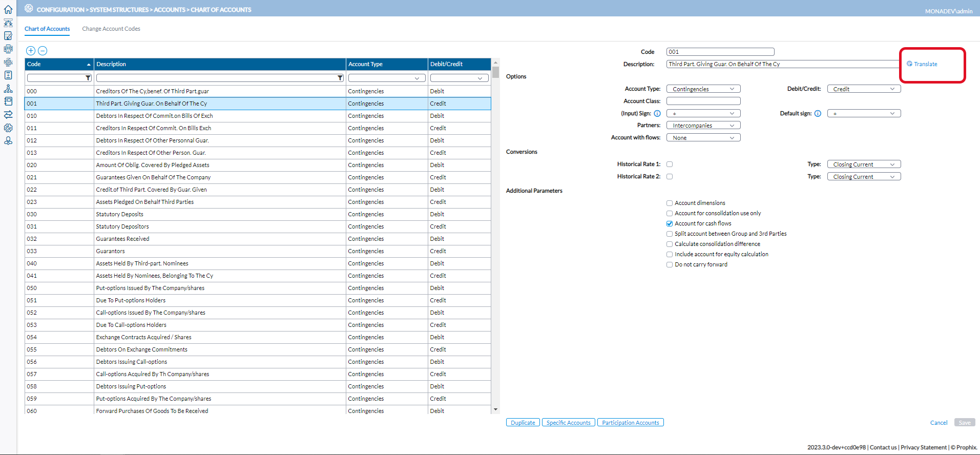Image resolution: width=980 pixels, height=455 pixels.
Task: Click the Configuration gear icon in breadcrumb header
Action: (x=29, y=9)
